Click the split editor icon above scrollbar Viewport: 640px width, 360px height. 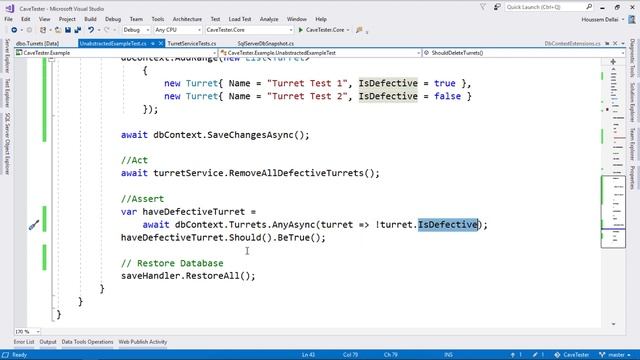pos(613,62)
